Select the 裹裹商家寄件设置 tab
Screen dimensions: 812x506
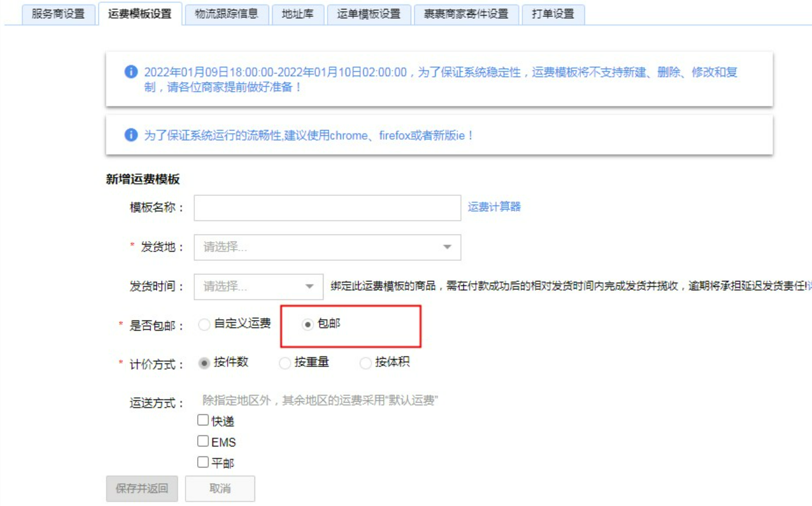tap(466, 14)
